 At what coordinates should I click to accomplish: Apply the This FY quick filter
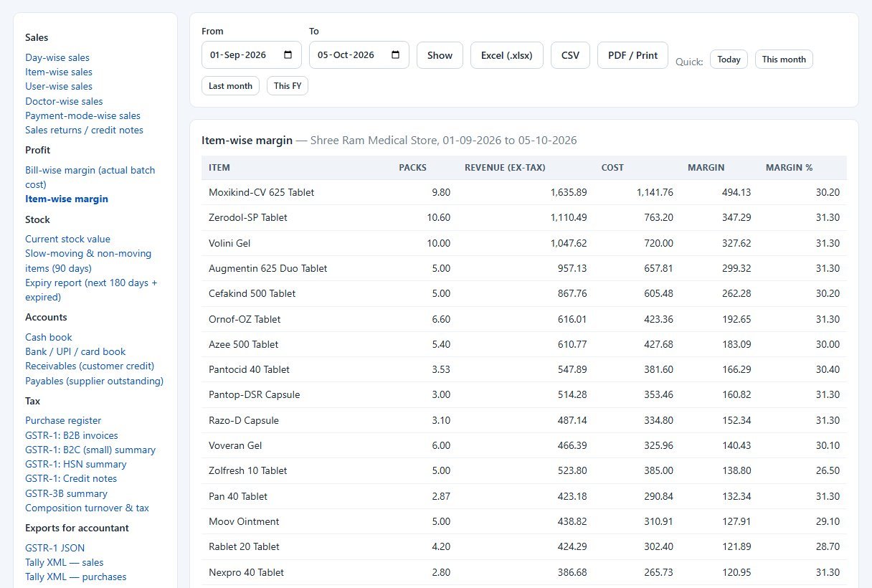click(x=288, y=86)
